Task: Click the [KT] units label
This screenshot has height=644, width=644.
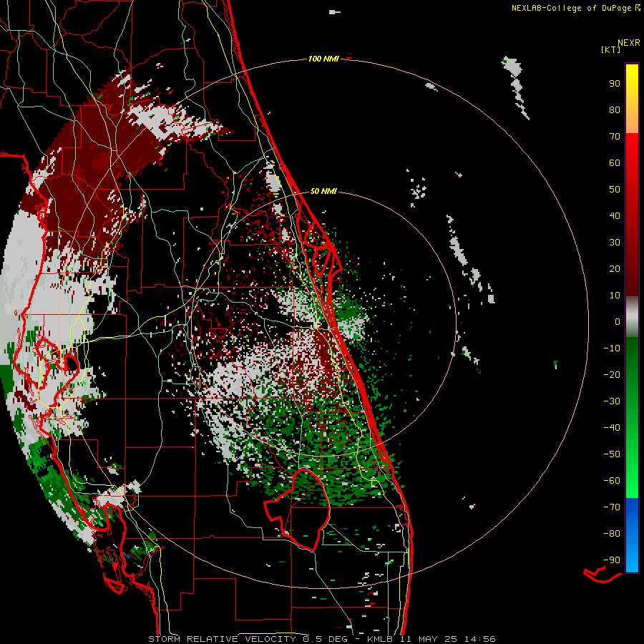Action: coord(611,49)
